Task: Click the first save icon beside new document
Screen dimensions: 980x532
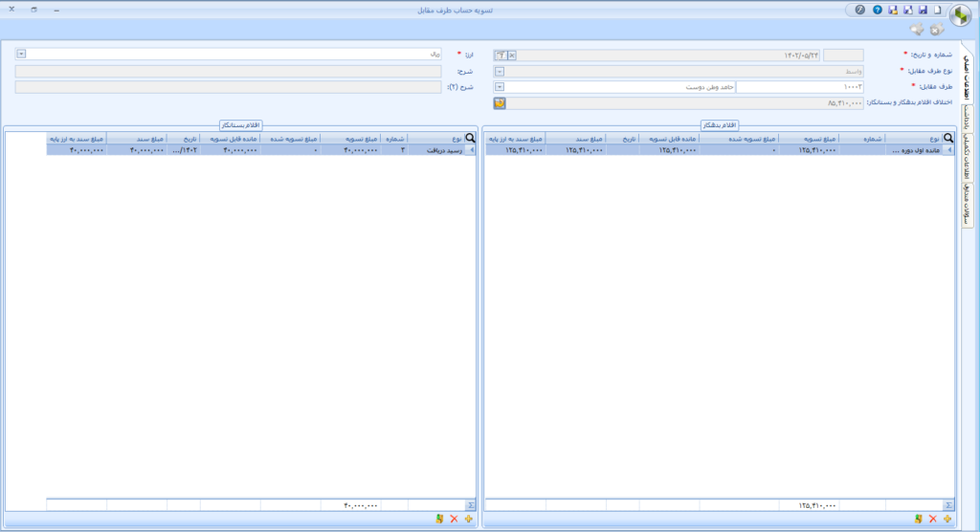Action: coord(923,10)
